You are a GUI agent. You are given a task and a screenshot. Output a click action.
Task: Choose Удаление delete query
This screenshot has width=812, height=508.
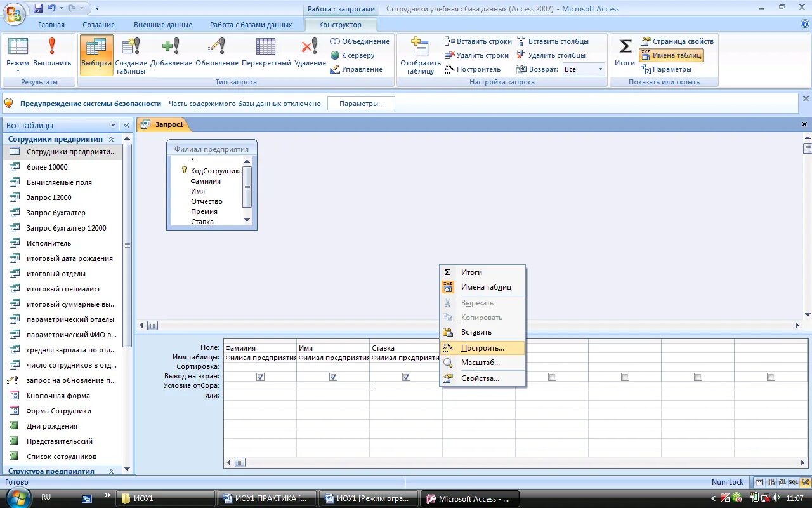tap(310, 51)
